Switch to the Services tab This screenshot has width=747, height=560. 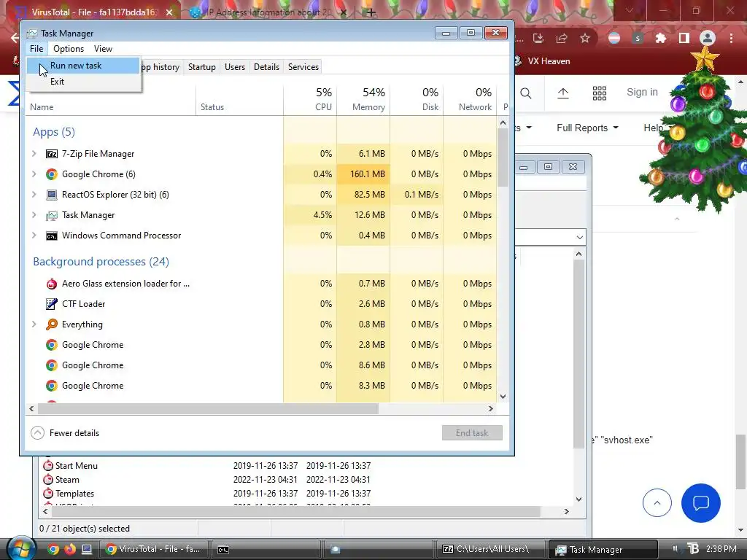pyautogui.click(x=303, y=66)
